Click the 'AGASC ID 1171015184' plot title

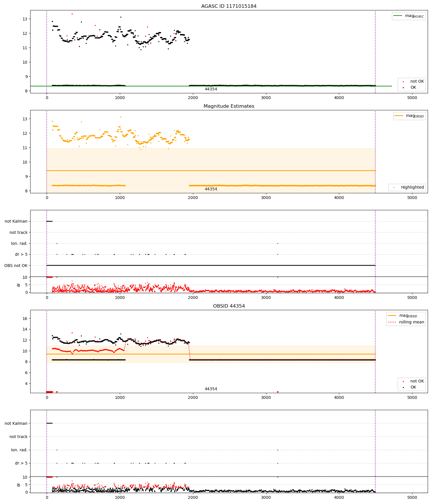229,6
